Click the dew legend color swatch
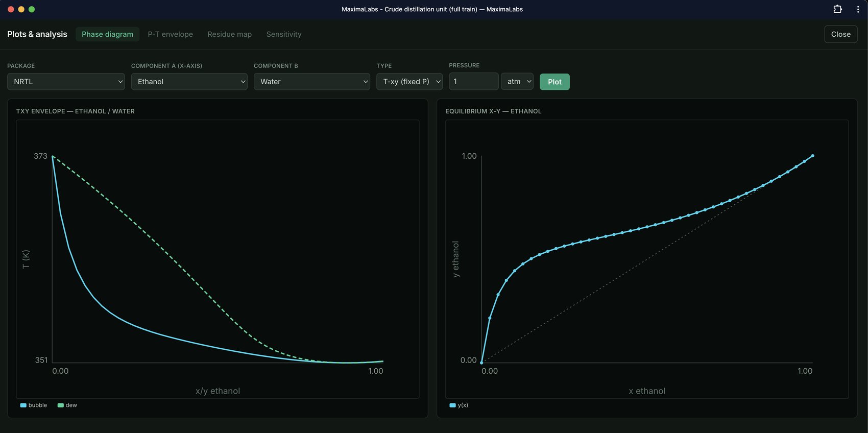The image size is (868, 433). [61, 405]
